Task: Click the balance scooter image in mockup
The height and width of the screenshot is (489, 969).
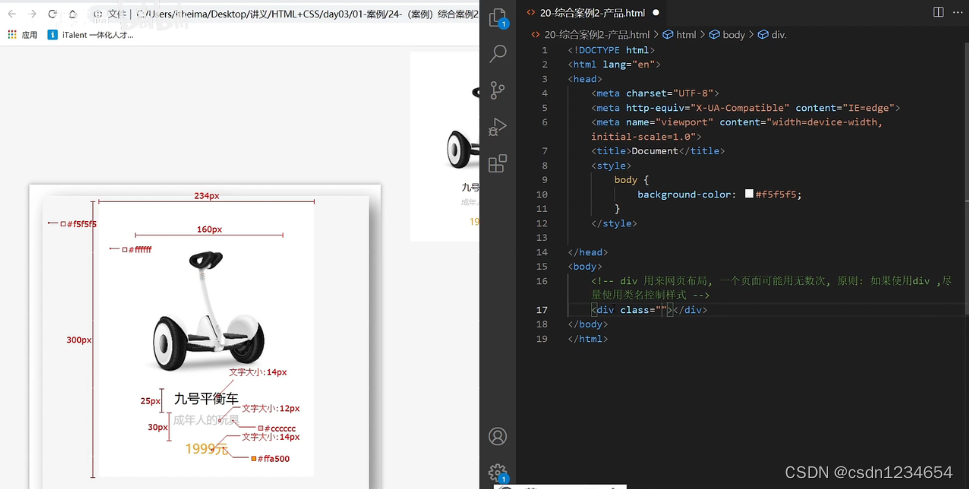Action: click(209, 312)
